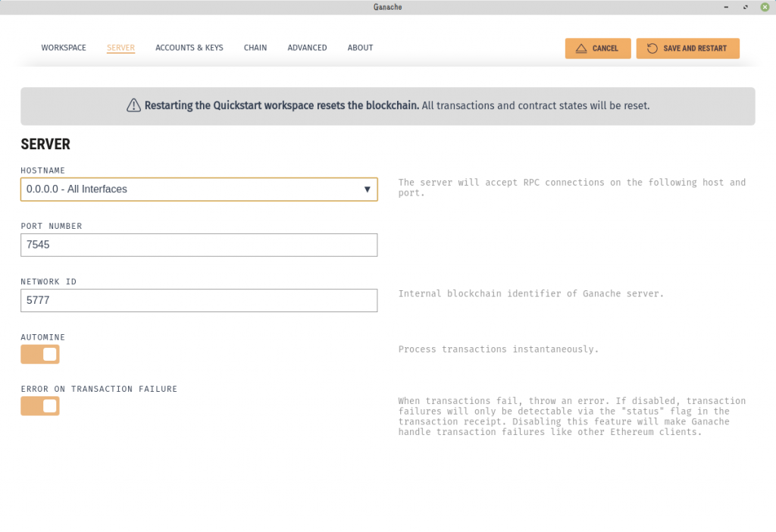Go to the Advanced tab
This screenshot has width=776, height=532.
(x=308, y=48)
